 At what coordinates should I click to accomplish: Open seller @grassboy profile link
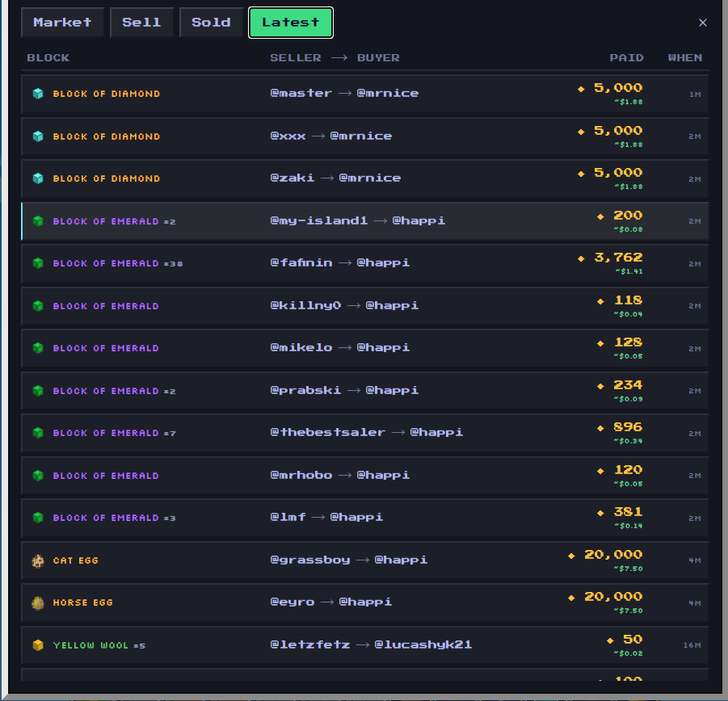310,560
